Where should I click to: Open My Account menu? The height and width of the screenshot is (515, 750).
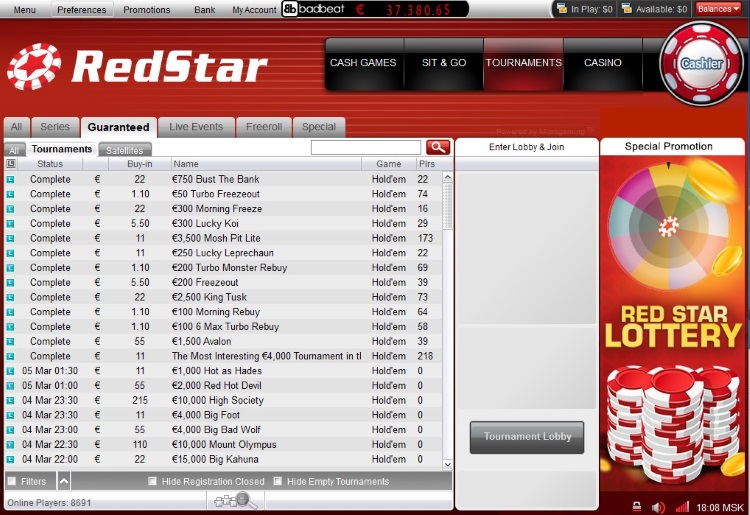pyautogui.click(x=254, y=10)
